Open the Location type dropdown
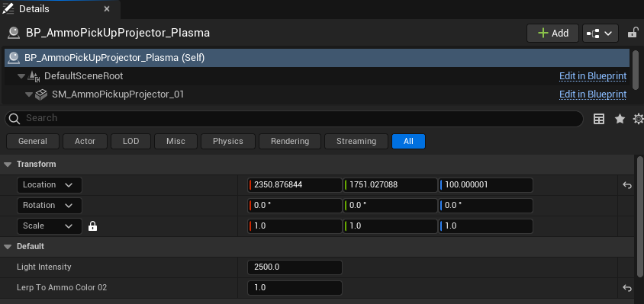Image resolution: width=644 pixels, height=304 pixels. [x=50, y=185]
